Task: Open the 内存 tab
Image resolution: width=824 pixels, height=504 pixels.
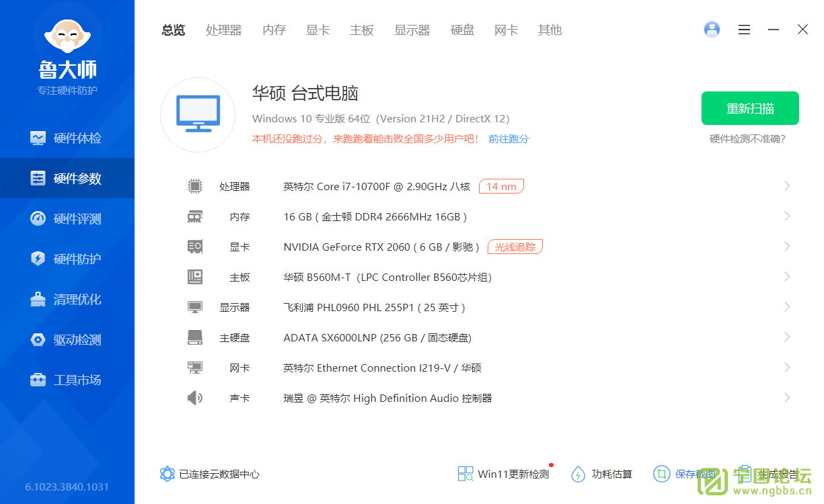Action: [x=274, y=30]
